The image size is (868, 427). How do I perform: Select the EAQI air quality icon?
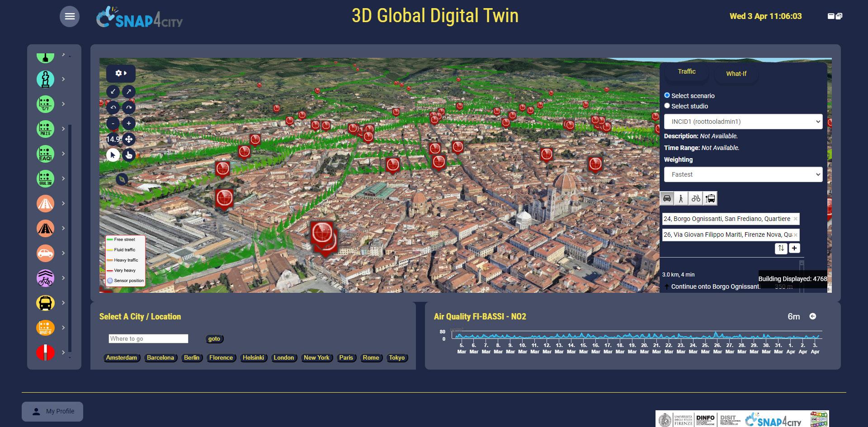click(45, 154)
